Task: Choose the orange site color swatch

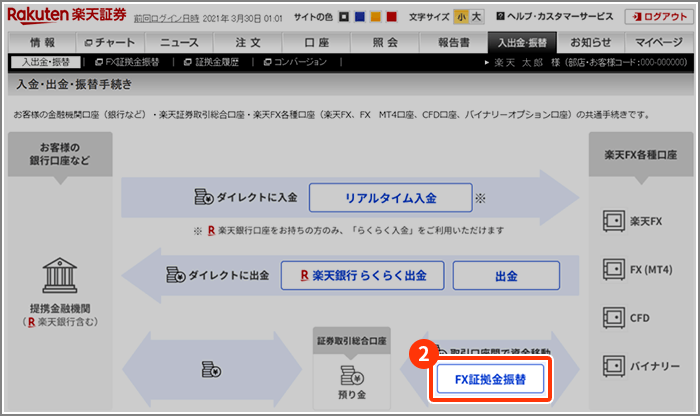Action: tap(376, 17)
